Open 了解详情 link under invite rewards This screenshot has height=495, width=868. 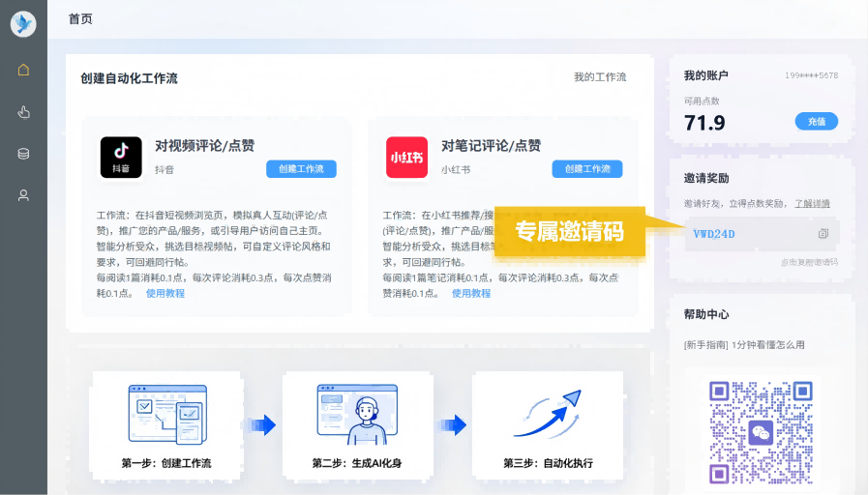point(812,204)
